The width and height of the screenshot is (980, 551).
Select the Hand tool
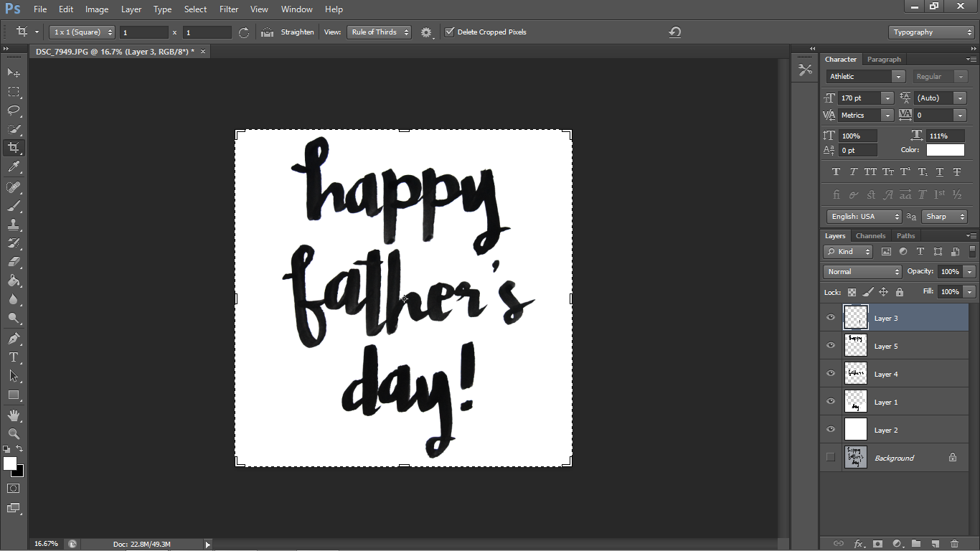[x=14, y=415]
